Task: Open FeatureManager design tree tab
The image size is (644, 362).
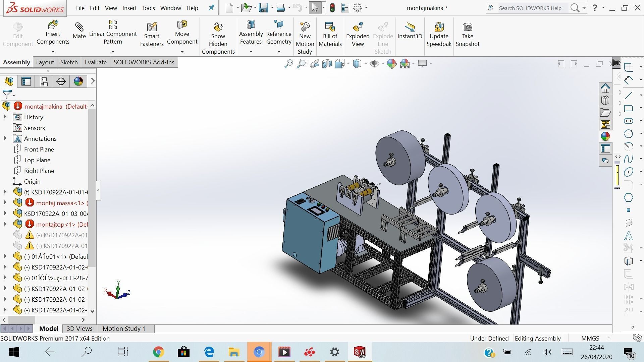Action: [9, 81]
